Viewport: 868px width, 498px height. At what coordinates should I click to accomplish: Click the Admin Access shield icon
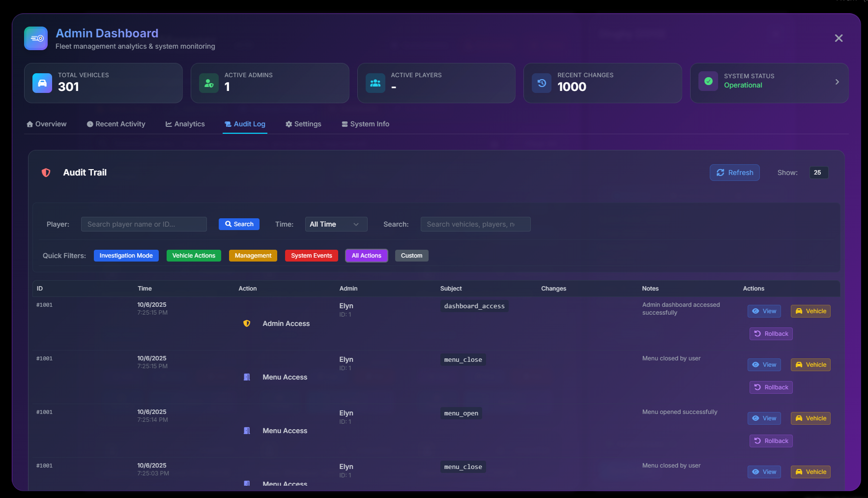coord(247,323)
